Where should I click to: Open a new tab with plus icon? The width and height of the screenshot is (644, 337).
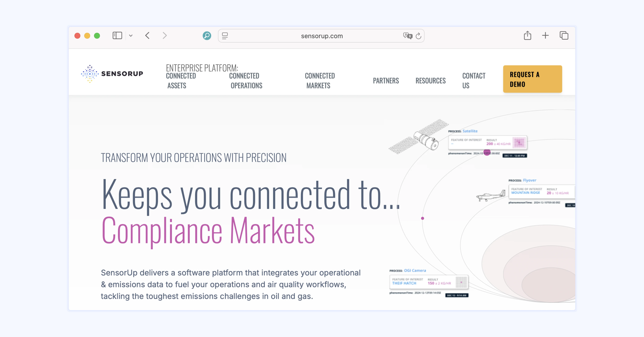545,36
